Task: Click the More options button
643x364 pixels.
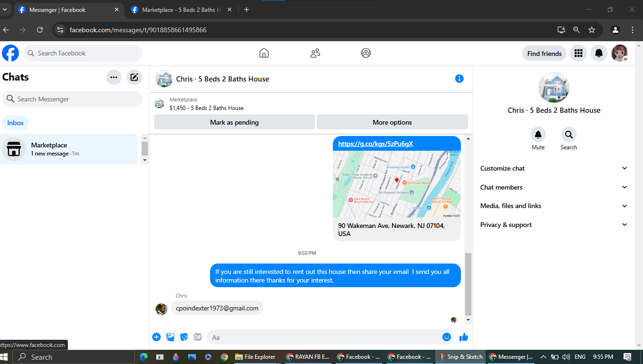Action: tap(392, 122)
